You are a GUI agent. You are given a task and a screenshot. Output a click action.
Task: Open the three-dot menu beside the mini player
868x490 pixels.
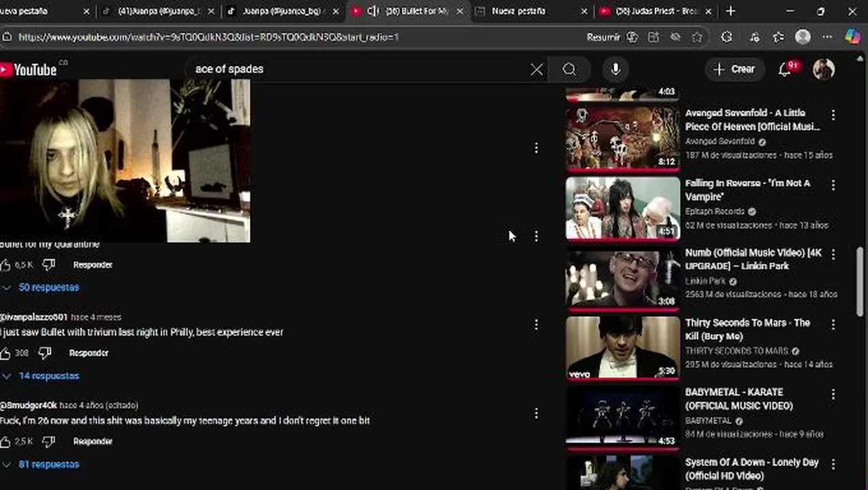[x=536, y=148]
